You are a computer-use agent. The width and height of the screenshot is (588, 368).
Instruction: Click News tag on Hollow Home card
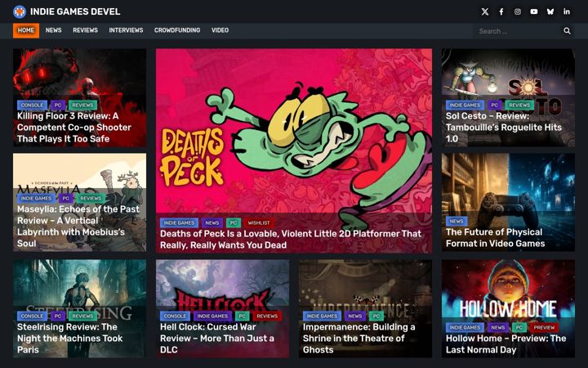(x=497, y=327)
